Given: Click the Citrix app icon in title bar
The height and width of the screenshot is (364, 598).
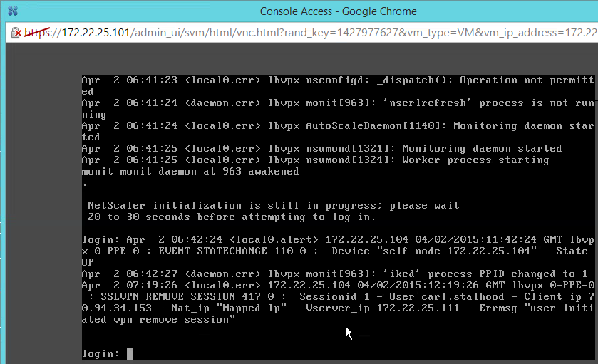Looking at the screenshot, I should (13, 11).
